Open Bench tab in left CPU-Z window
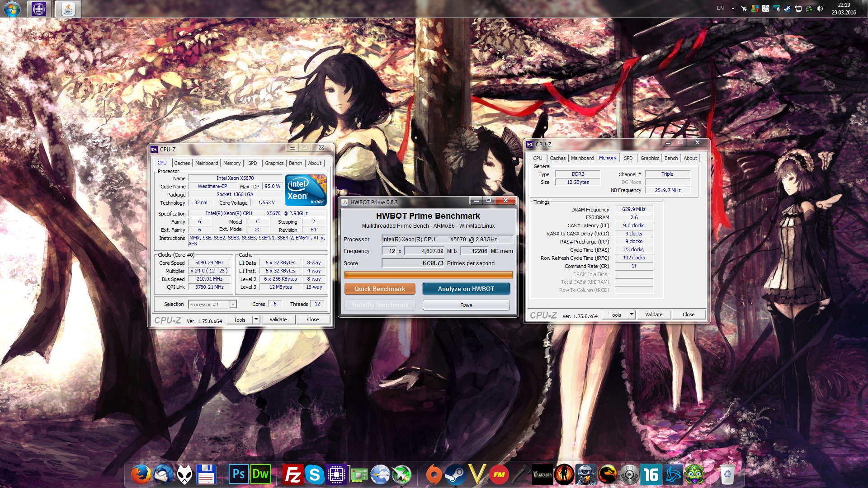 296,163
